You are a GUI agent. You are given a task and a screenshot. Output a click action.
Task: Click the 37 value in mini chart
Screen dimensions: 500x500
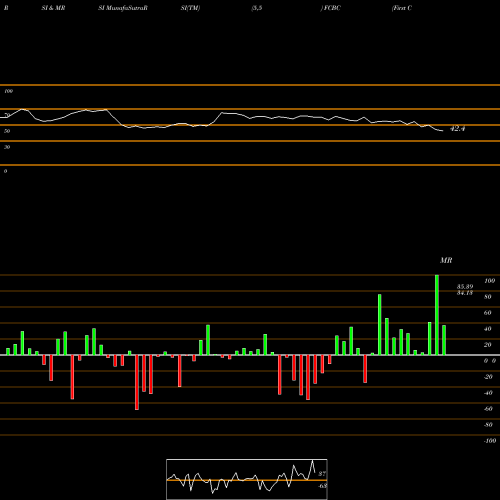322,474
